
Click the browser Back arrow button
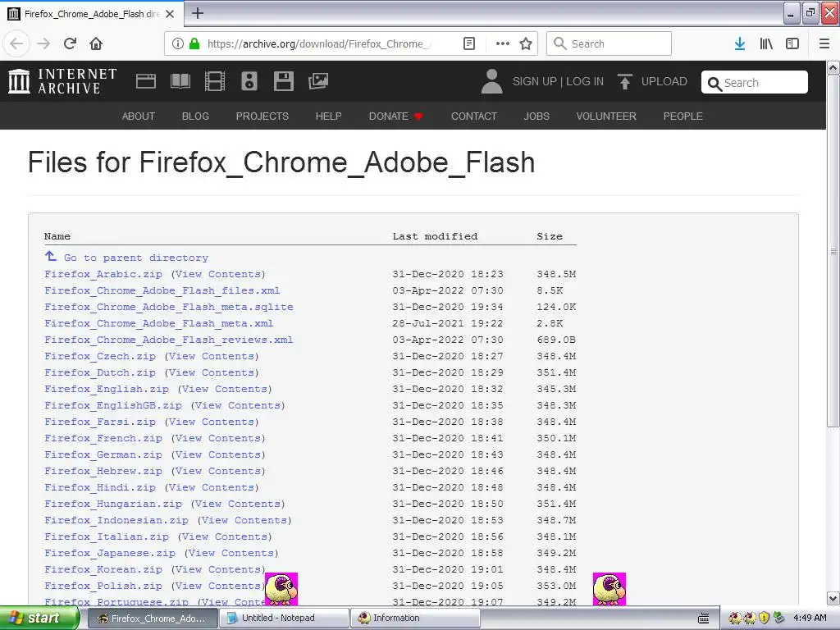[x=16, y=43]
